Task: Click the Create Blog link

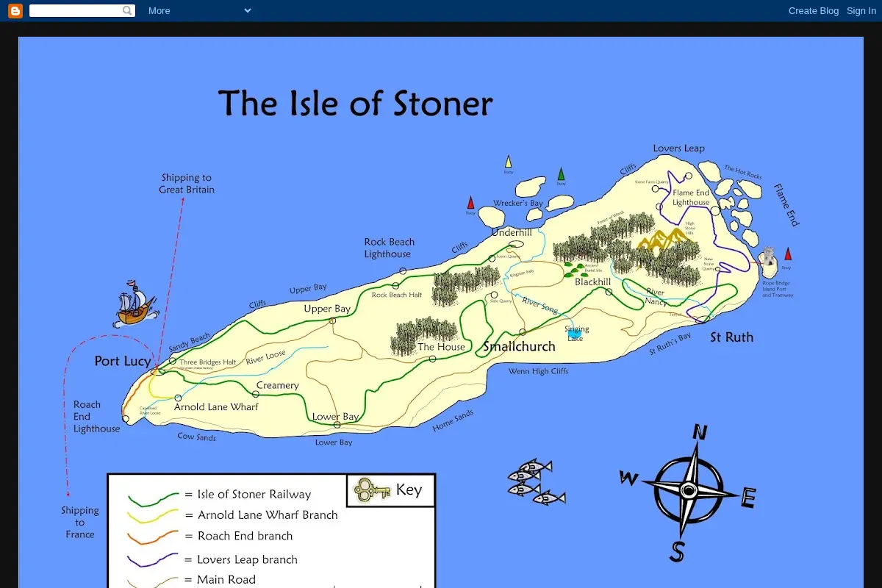Action: point(814,10)
